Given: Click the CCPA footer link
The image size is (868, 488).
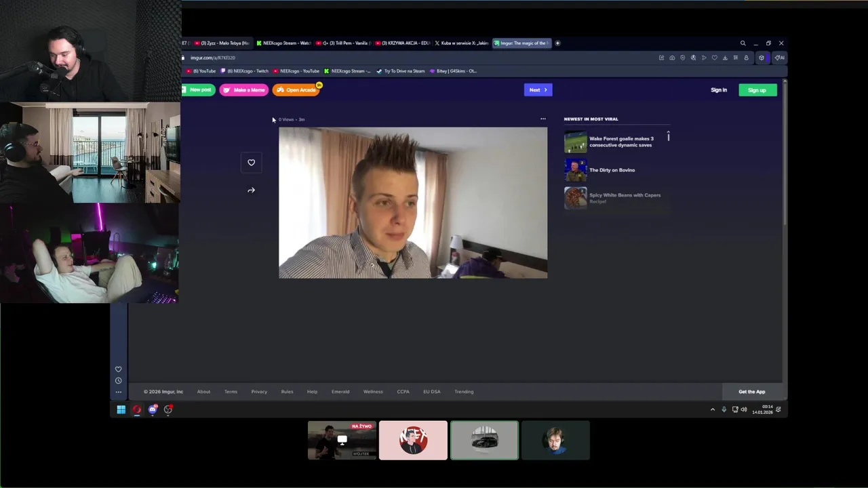Looking at the screenshot, I should coord(403,392).
